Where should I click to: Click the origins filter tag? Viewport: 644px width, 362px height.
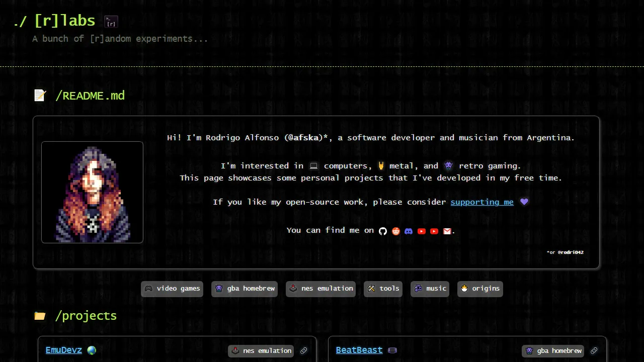click(x=479, y=289)
